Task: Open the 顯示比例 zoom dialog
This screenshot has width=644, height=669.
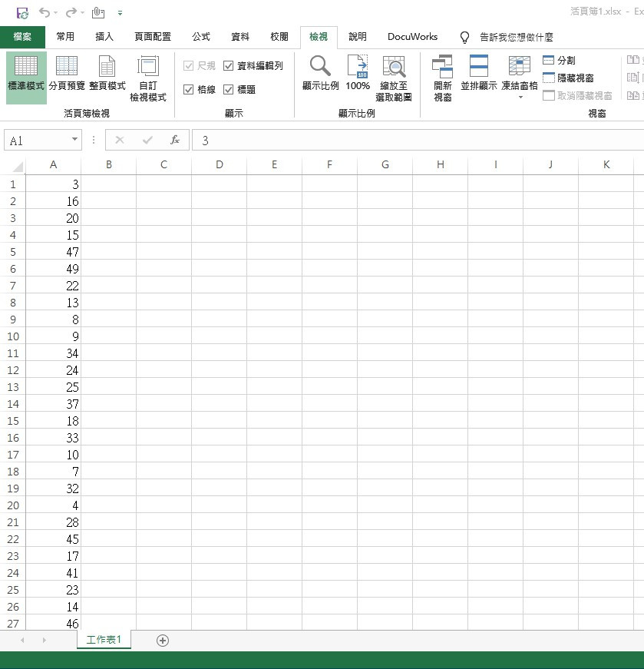Action: pyautogui.click(x=320, y=73)
